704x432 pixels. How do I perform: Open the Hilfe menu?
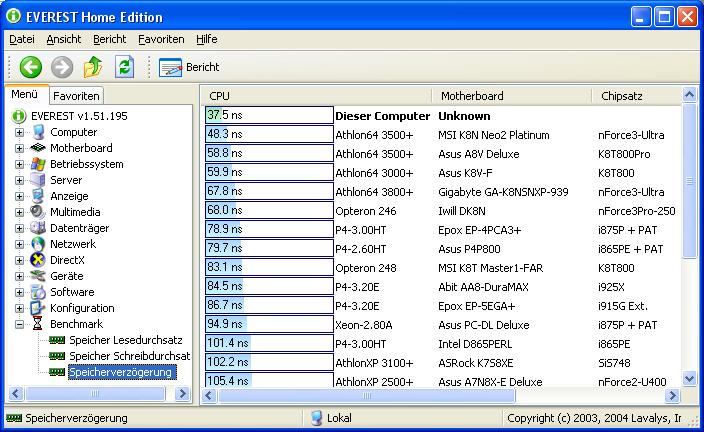[x=207, y=40]
